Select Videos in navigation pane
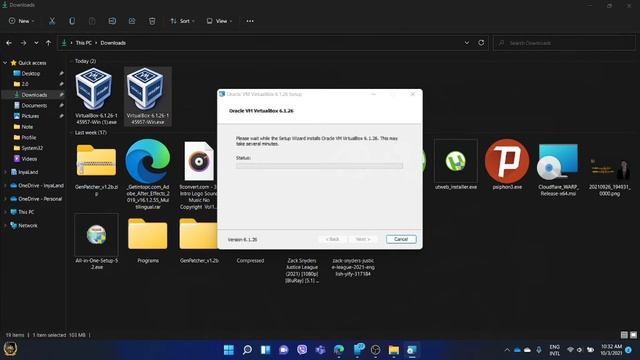The image size is (640, 360). [29, 158]
